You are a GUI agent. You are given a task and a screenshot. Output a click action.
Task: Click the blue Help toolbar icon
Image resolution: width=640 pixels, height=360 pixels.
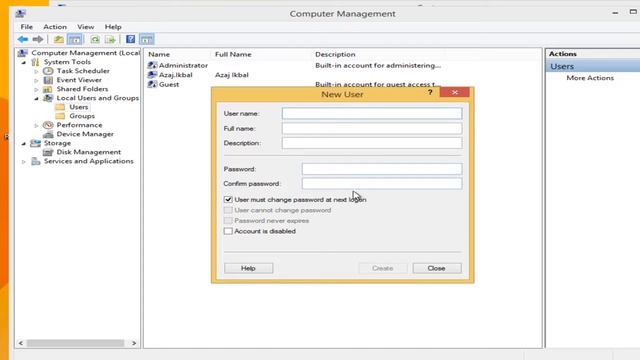coord(130,39)
